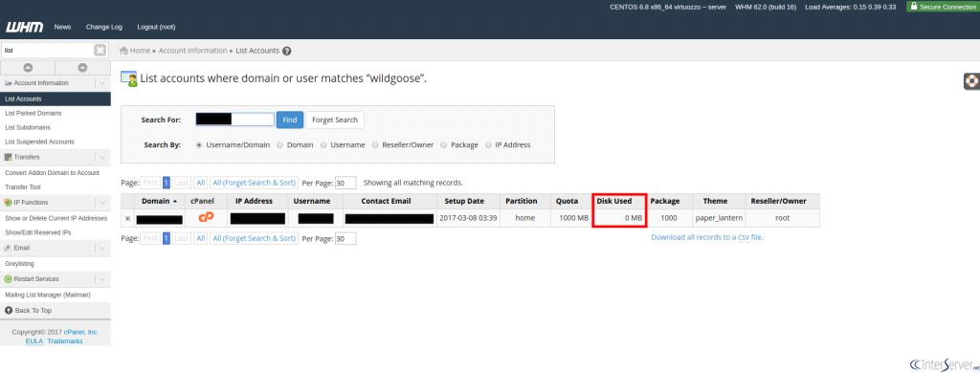Sort table by Domain column
Viewport: 980px width, 373px height.
coord(160,201)
